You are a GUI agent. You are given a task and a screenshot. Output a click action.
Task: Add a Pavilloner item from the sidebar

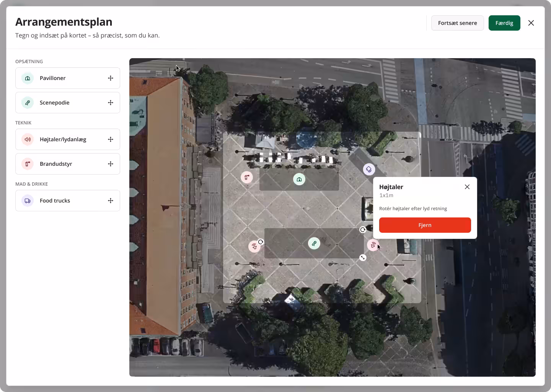tap(111, 78)
